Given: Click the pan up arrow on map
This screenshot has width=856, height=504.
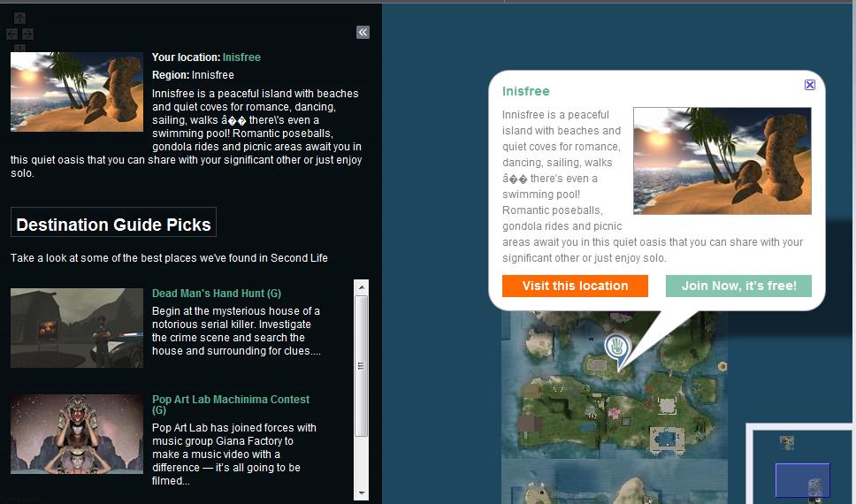Looking at the screenshot, I should coord(19,18).
